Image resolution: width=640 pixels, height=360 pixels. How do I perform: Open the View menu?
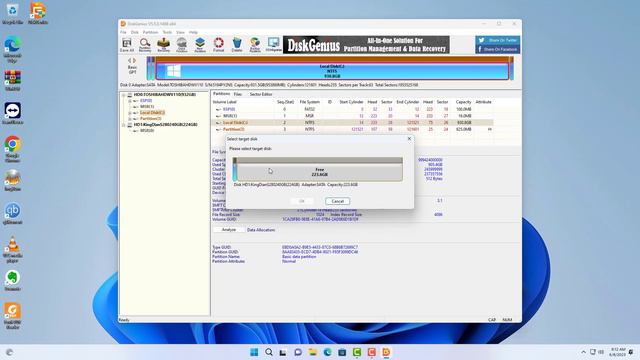click(x=180, y=32)
